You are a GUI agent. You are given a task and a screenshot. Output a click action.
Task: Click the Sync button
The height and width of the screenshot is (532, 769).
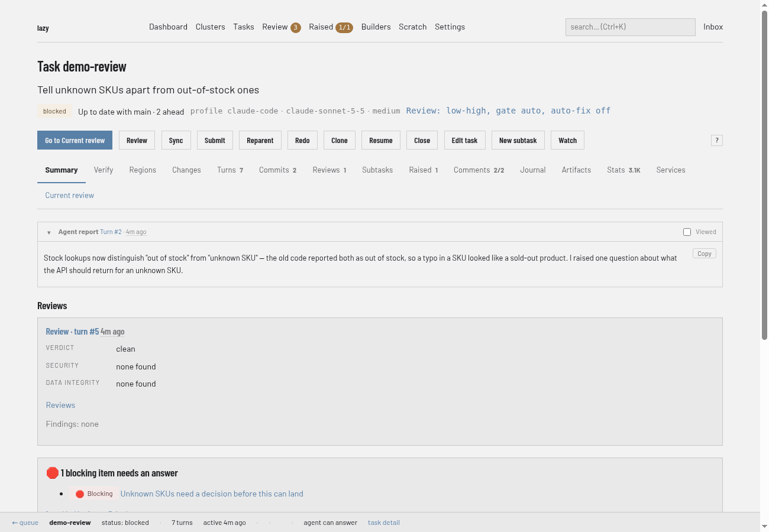[176, 140]
